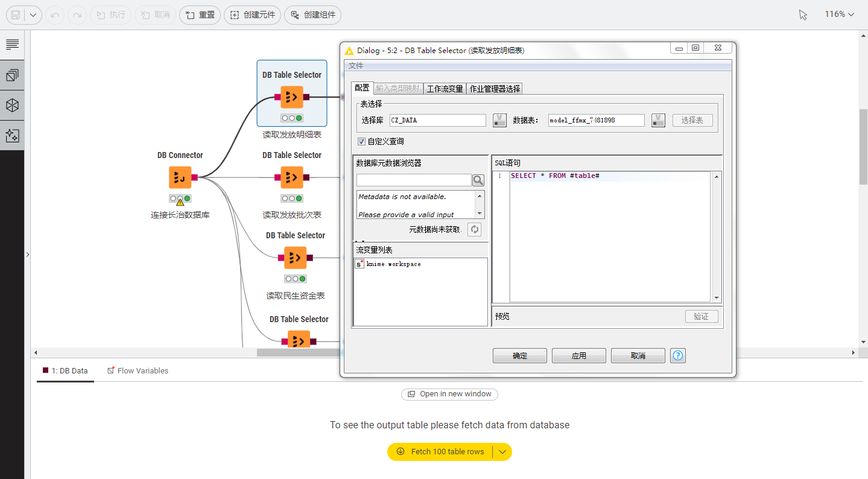The image size is (868, 479).
Task: Click the 读取发放批次表 DB Table Selector node icon
Action: (x=292, y=177)
